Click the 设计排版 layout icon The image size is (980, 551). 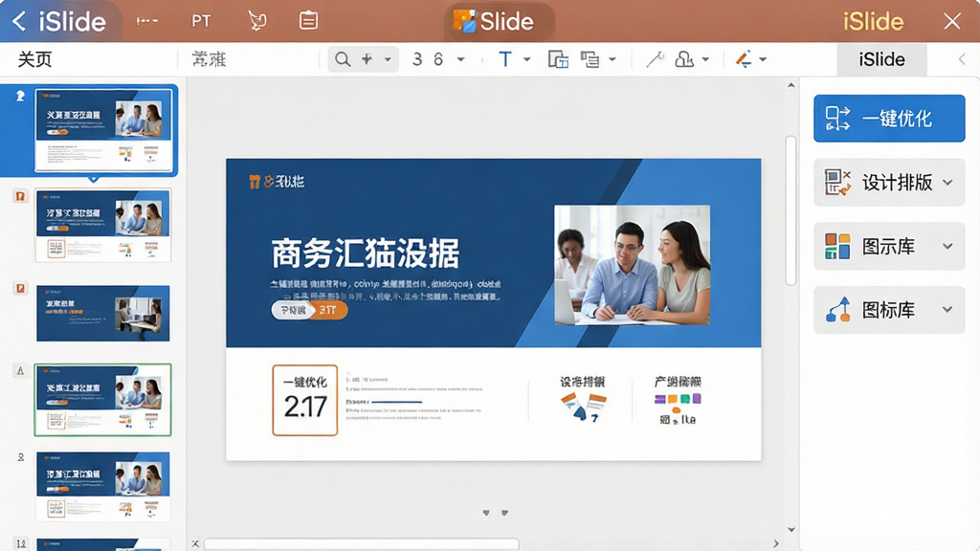click(837, 183)
